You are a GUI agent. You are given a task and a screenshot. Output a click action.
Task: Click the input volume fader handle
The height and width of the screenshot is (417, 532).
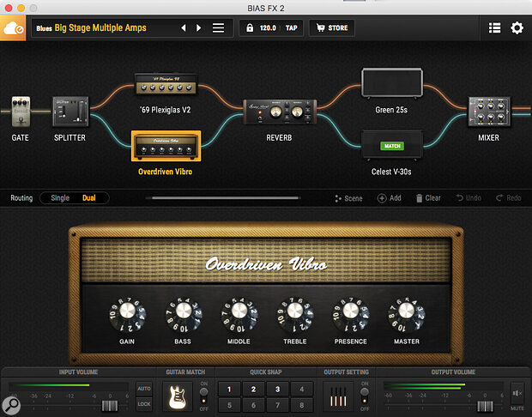click(x=110, y=406)
